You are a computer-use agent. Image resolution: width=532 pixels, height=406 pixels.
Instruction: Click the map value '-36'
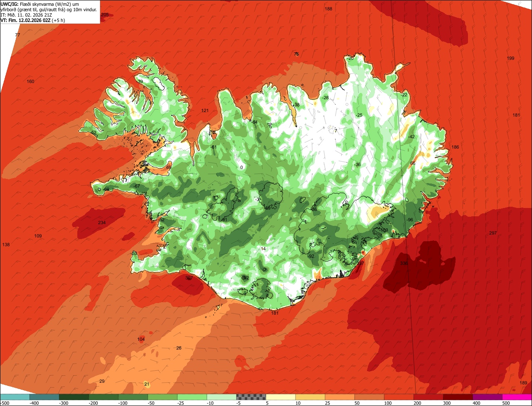(x=357, y=164)
